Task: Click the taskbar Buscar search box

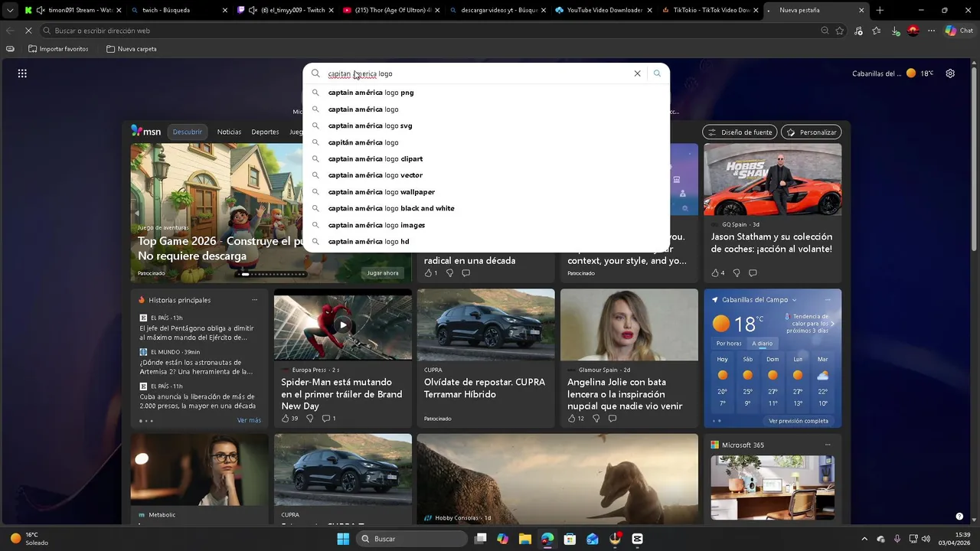Action: point(412,539)
